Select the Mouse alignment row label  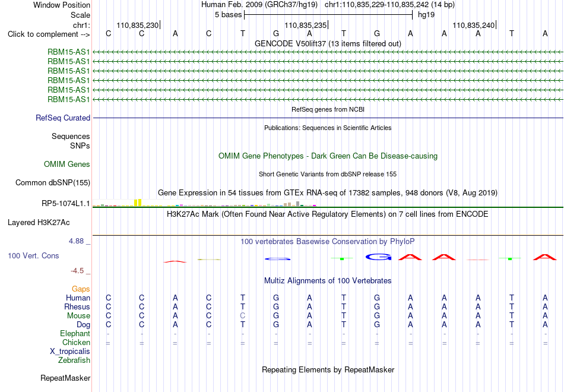(78, 316)
